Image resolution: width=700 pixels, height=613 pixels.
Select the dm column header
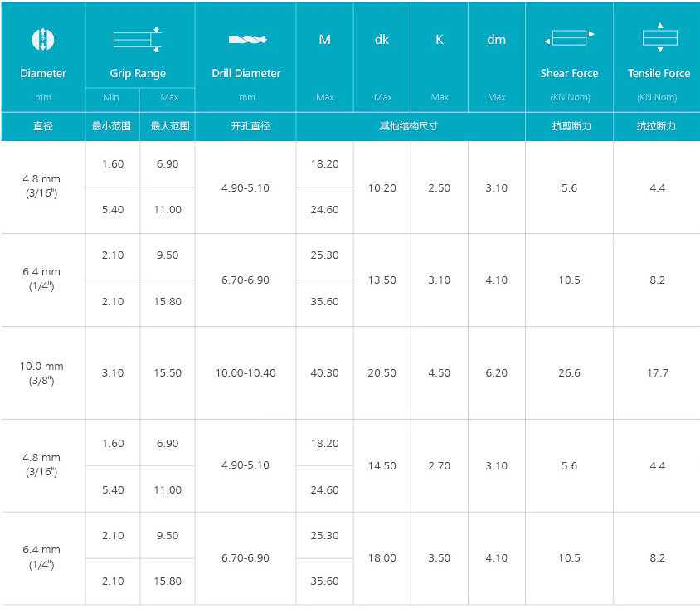tap(497, 40)
